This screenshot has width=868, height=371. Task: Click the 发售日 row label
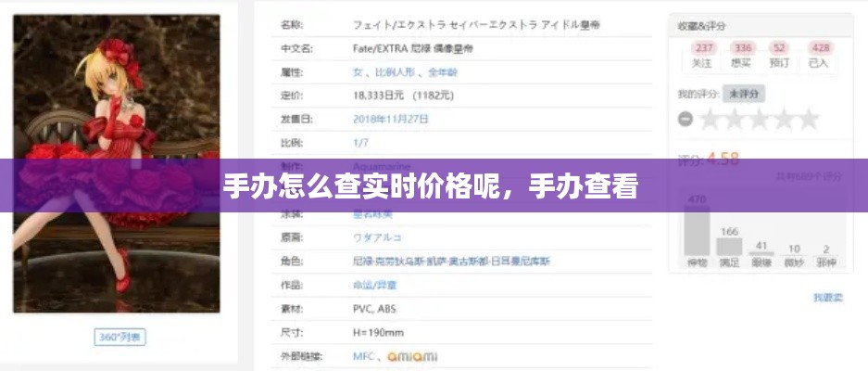point(296,120)
